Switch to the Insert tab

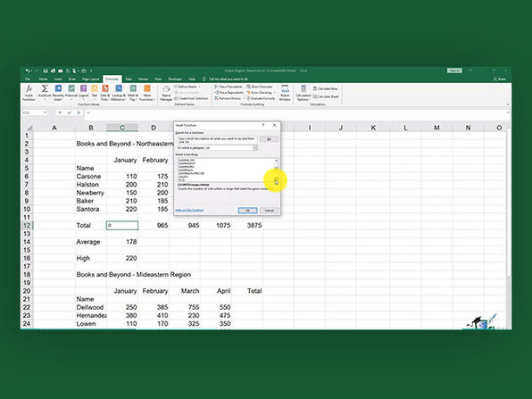[x=58, y=79]
